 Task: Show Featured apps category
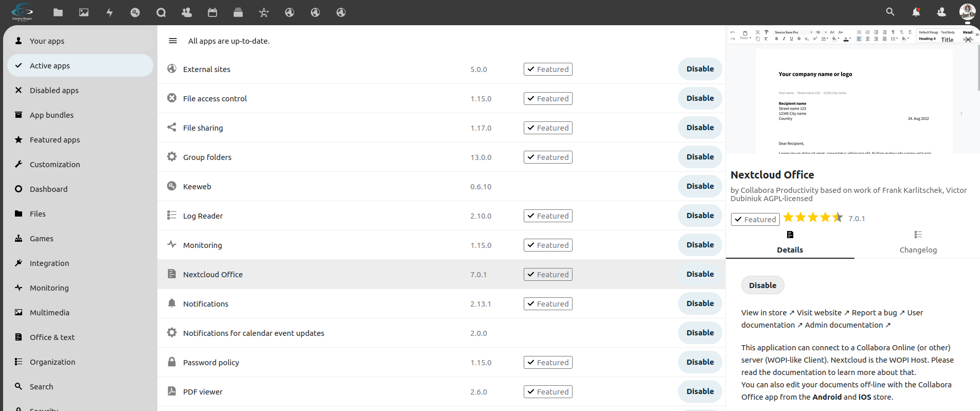[80, 140]
